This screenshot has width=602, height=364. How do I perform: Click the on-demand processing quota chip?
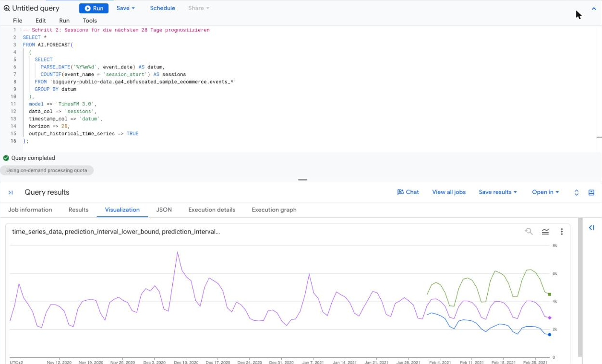47,170
